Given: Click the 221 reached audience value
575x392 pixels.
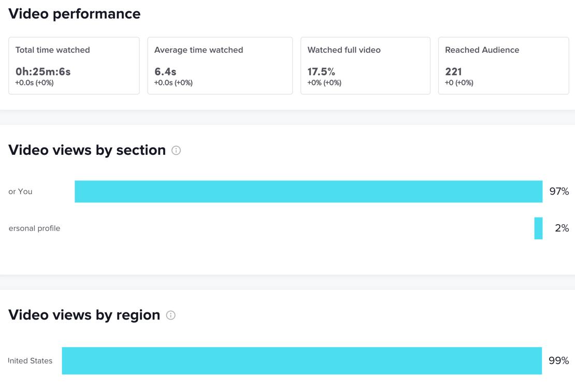Looking at the screenshot, I should (x=453, y=71).
